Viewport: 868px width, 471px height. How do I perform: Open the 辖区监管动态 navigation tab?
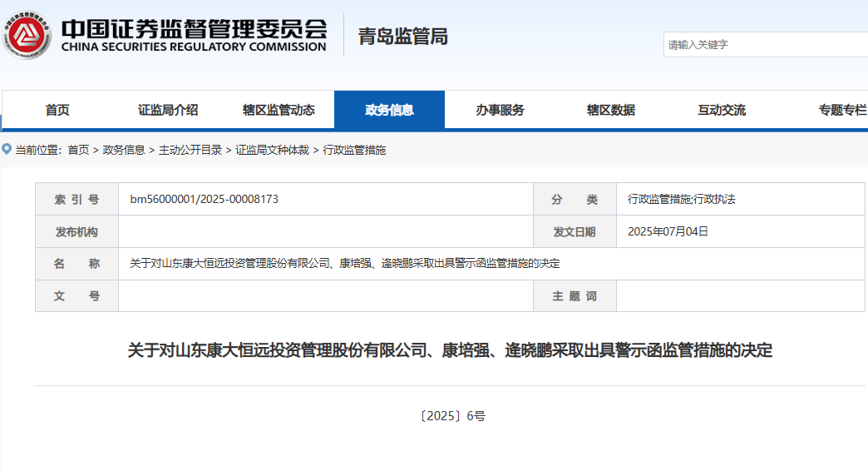point(279,110)
